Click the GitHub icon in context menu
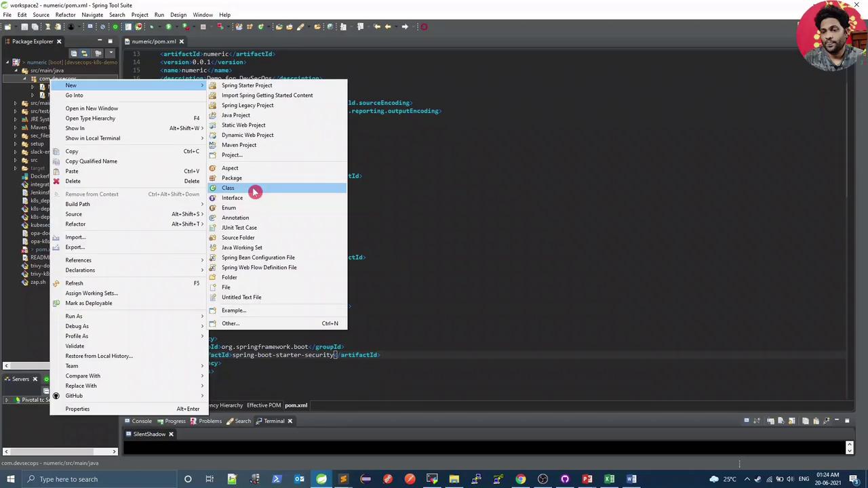The height and width of the screenshot is (488, 868). click(56, 396)
